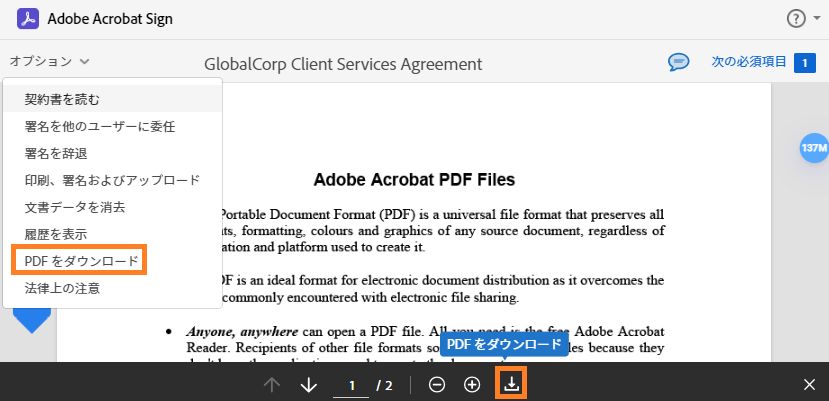Open 法律上の注意 menu item
The height and width of the screenshot is (401, 829).
[112, 288]
